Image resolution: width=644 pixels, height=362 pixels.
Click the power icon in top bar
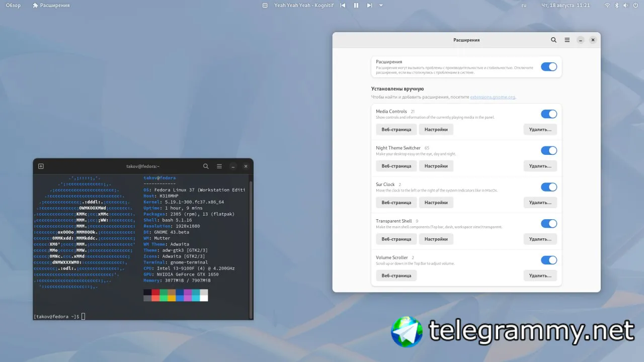[635, 5]
